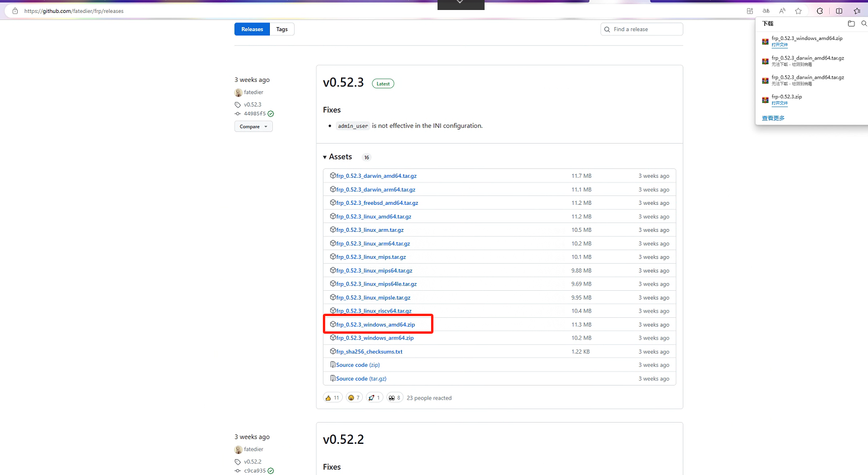The height and width of the screenshot is (475, 868).
Task: Download frp_0.52.3_linux_amd64.tar.gz
Action: (373, 217)
